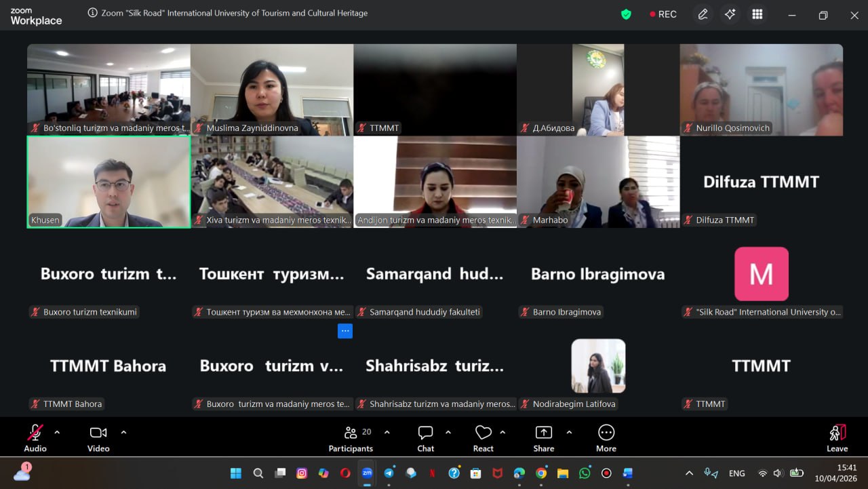868x489 pixels.
Task: Expand the audio settings arrow
Action: (x=57, y=432)
